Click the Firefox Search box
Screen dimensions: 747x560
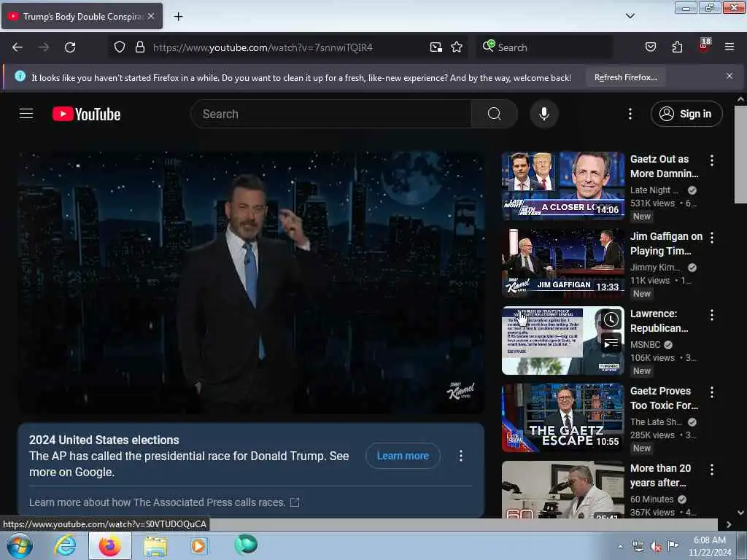coord(543,47)
